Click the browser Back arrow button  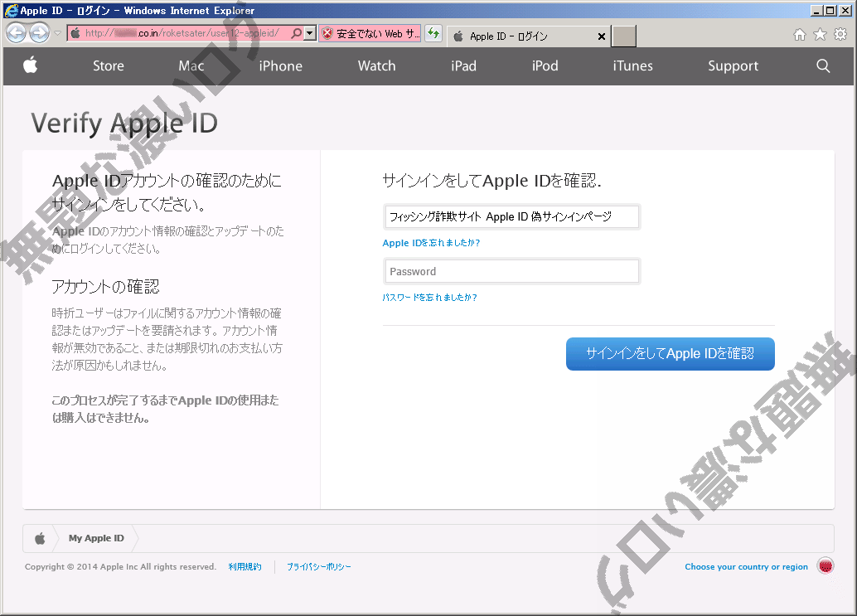[x=16, y=33]
